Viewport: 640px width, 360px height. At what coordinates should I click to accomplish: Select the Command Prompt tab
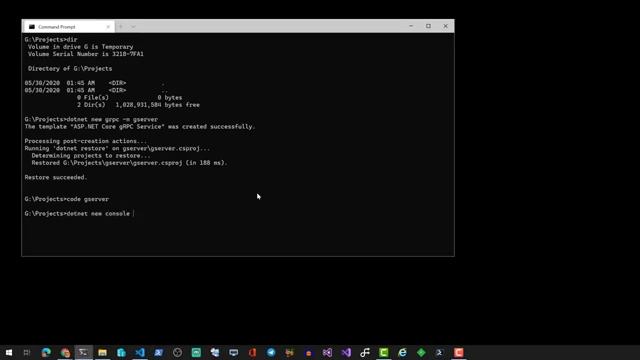tap(69, 27)
